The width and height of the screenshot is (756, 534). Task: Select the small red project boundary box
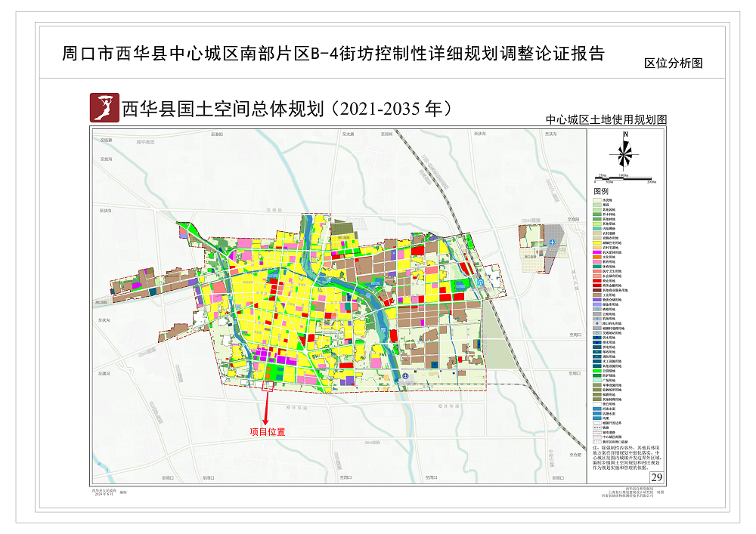click(266, 386)
